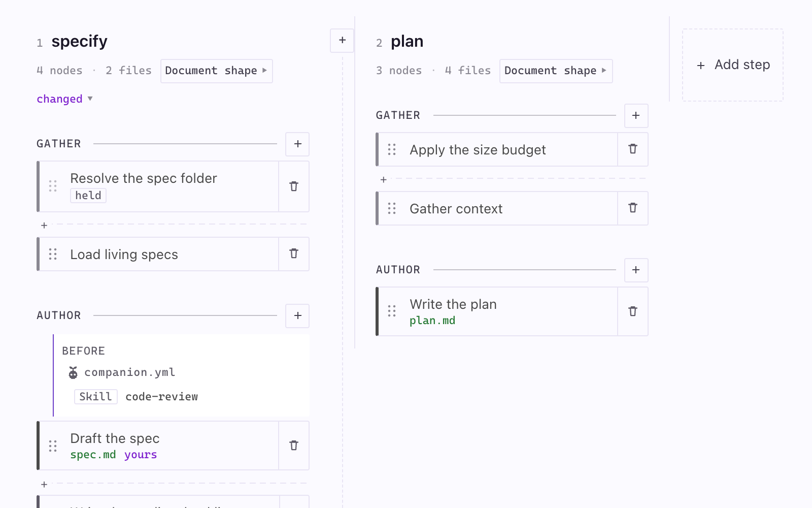Add a node to specify's AUTHOR section

[297, 315]
